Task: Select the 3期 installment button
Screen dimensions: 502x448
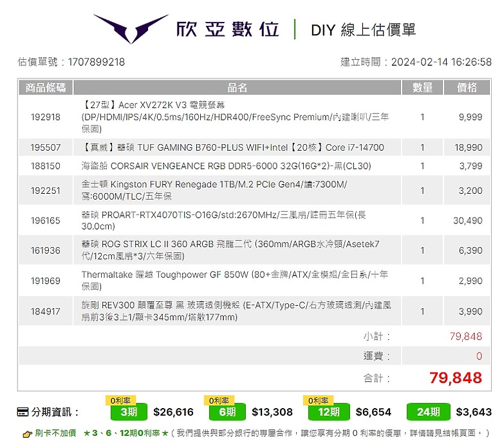Action: pos(129,412)
